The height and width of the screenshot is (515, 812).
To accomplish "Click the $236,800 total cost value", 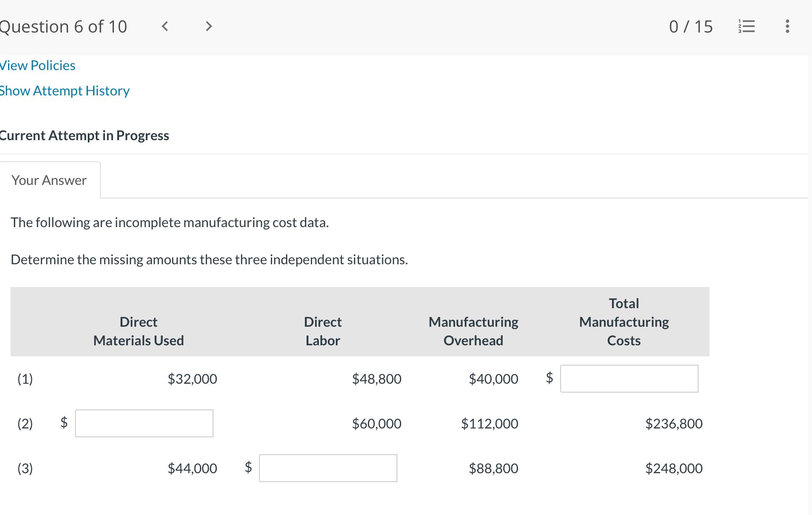I will point(674,423).
